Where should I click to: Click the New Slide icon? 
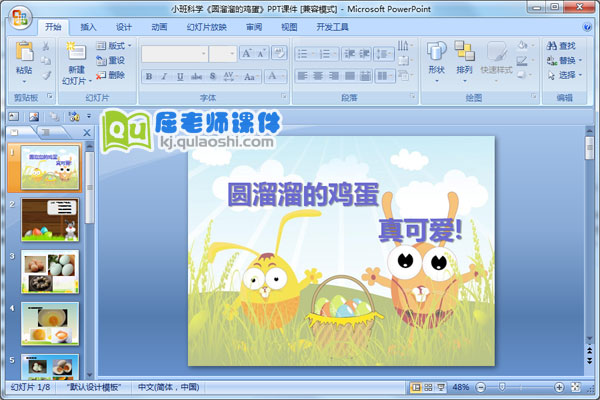pyautogui.click(x=76, y=52)
